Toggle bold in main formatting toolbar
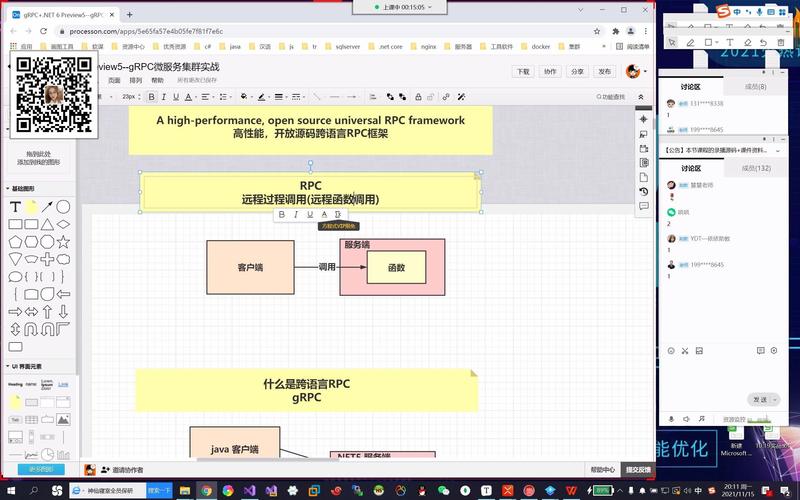This screenshot has width=800, height=500. (x=152, y=97)
